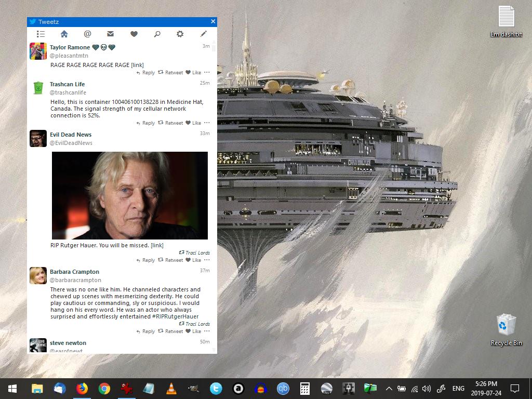532x399 pixels.
Task: Like the Trashcan Life tweet
Action: [x=193, y=123]
